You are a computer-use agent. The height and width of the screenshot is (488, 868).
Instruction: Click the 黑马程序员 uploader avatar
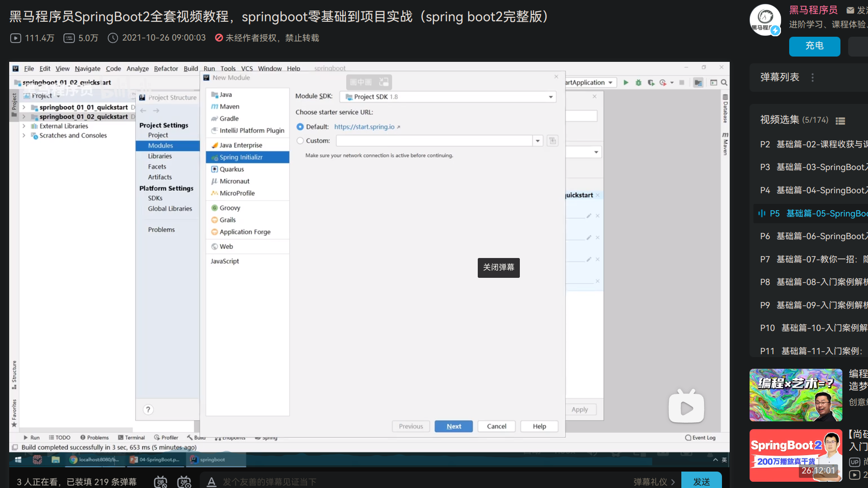765,20
